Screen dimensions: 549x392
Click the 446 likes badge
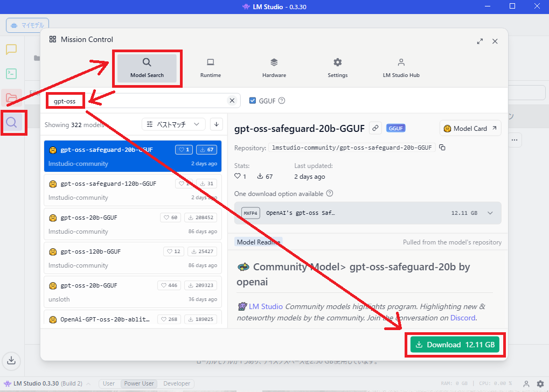(x=169, y=285)
